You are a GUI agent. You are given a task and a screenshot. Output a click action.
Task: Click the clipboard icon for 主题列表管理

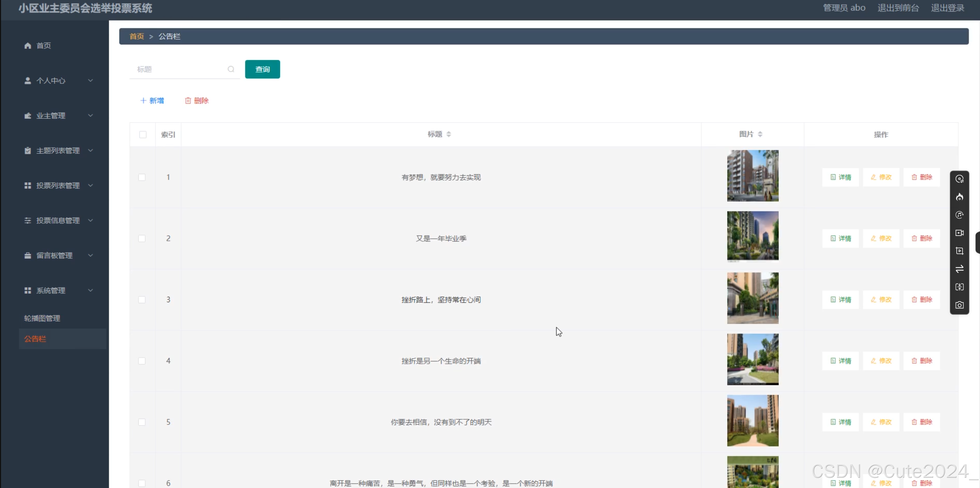(28, 151)
